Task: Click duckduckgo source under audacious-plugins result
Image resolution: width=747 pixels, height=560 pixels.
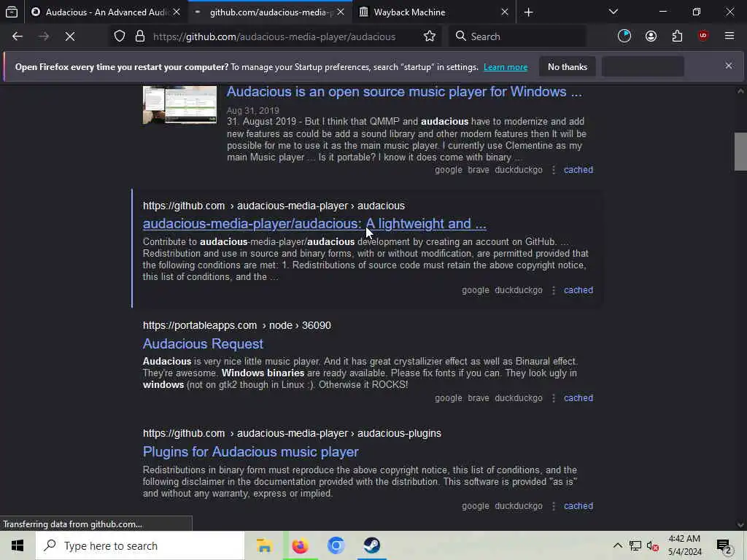Action: 519,506
